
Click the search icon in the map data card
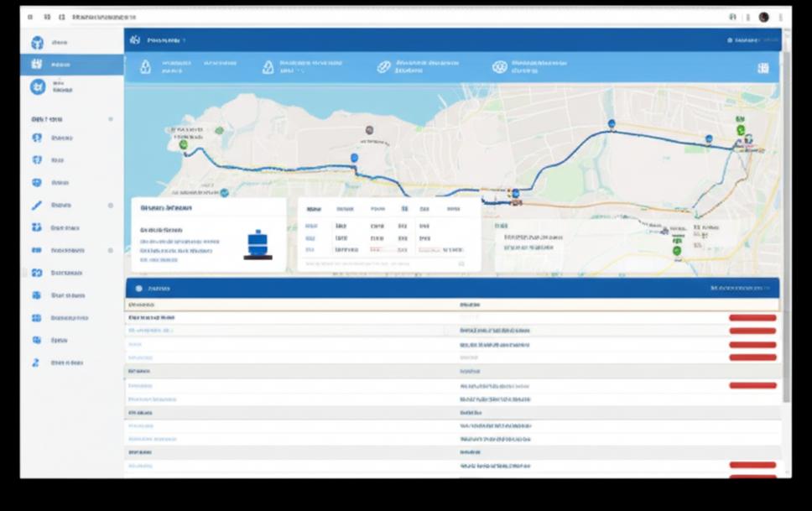(461, 263)
